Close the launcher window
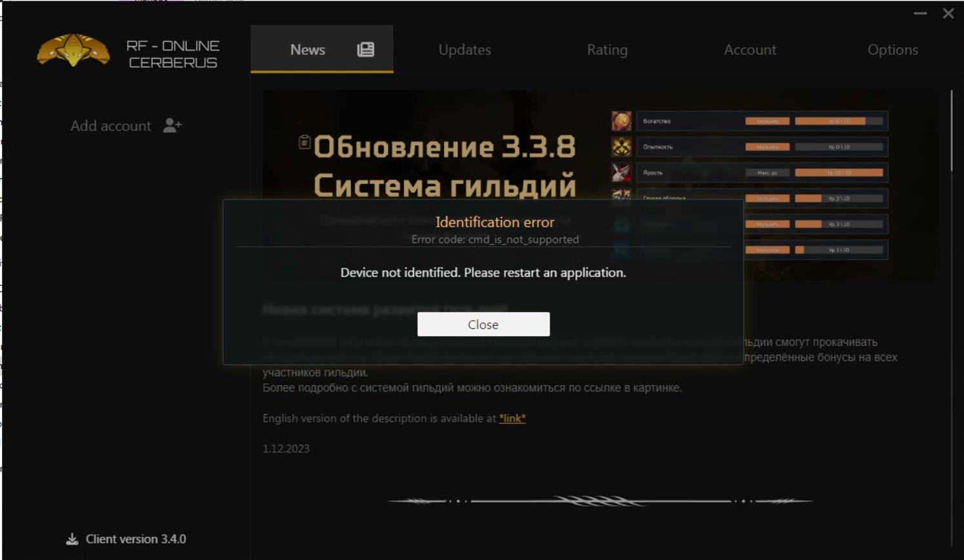This screenshot has height=560, width=964. click(948, 13)
